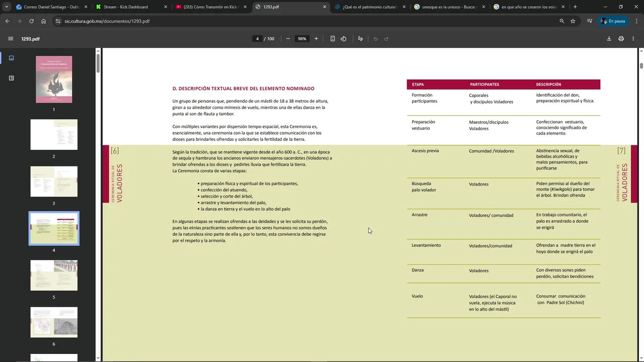This screenshot has width=644, height=362.
Task: Select page 6 thumbnail
Action: [54, 322]
